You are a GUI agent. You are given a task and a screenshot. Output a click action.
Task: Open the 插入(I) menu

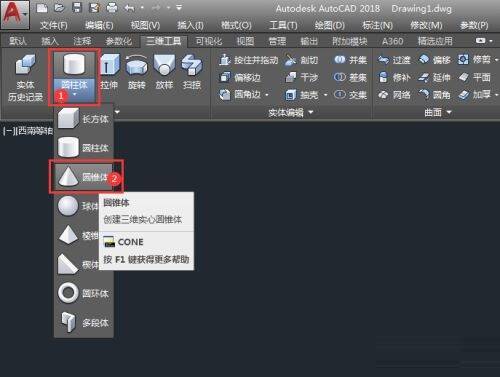point(190,25)
